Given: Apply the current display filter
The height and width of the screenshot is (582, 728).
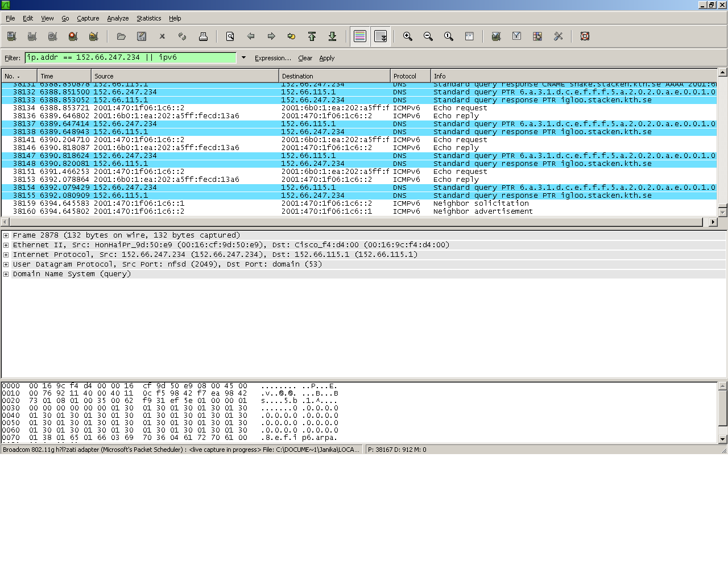Looking at the screenshot, I should [327, 58].
